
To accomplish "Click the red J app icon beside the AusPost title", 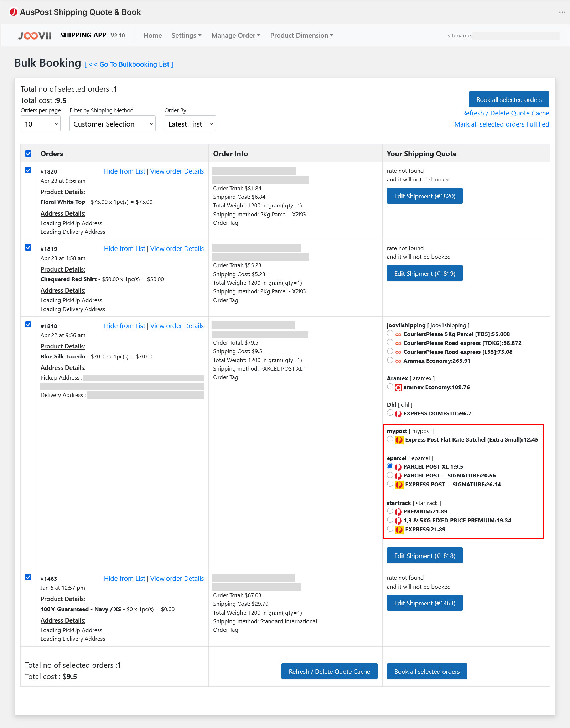I will 14,12.
